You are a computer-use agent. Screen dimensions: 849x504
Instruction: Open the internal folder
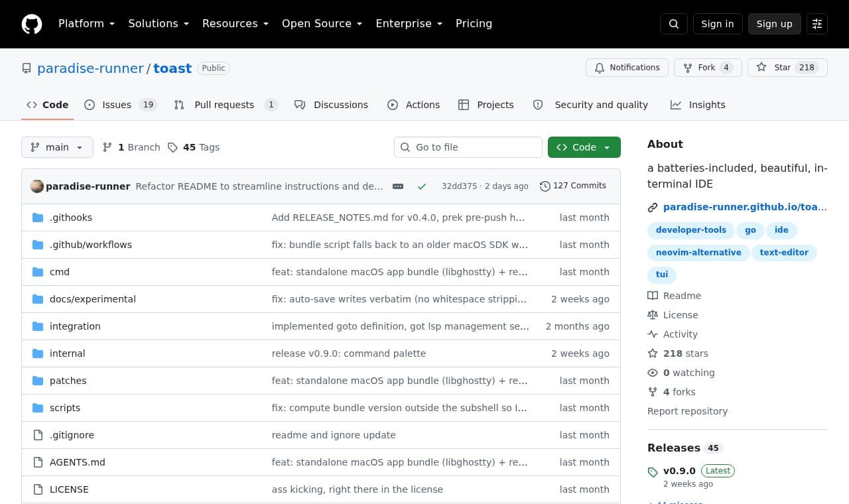[68, 353]
